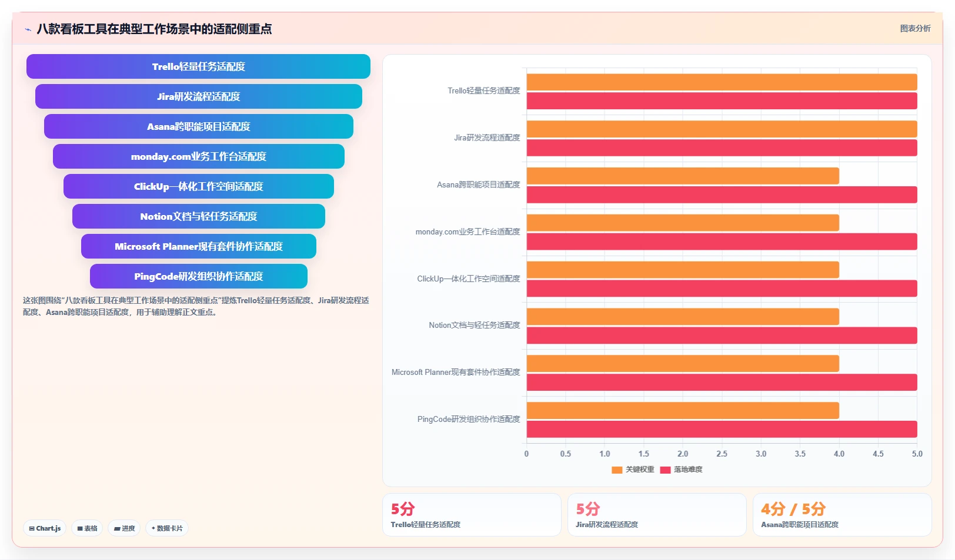Viewport: 955px width, 560px height.
Task: Click the 进度 tag chip
Action: click(x=124, y=528)
